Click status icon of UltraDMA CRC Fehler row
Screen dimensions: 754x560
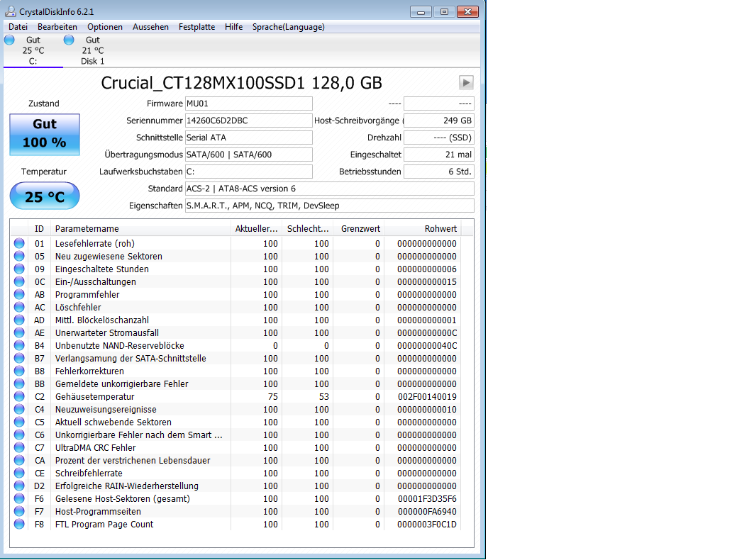19,447
